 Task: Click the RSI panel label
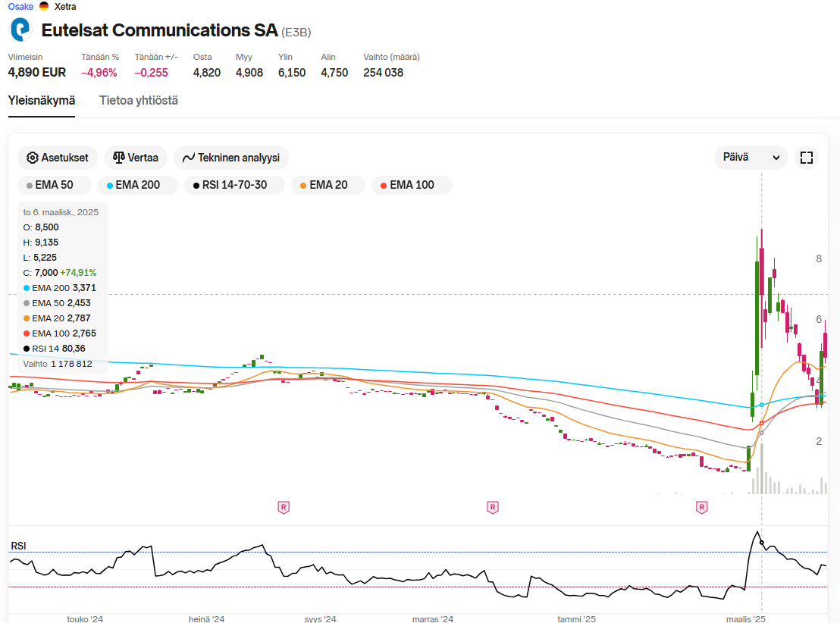[x=18, y=546]
